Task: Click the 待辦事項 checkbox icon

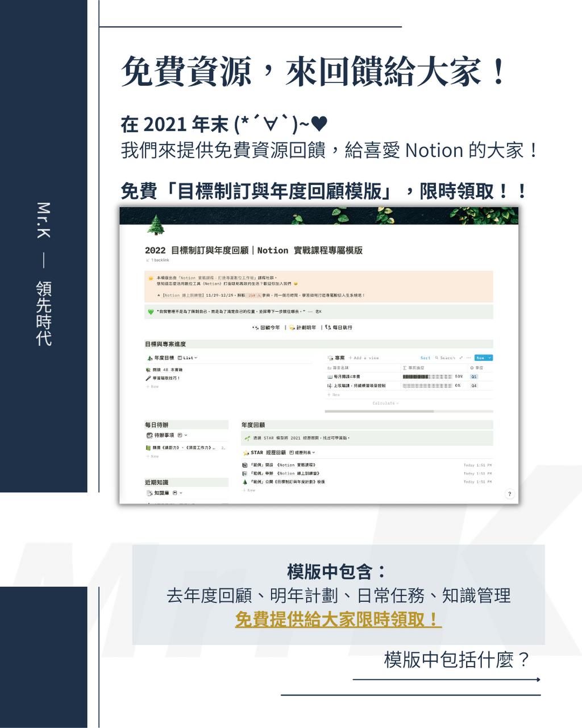Action: 149,435
